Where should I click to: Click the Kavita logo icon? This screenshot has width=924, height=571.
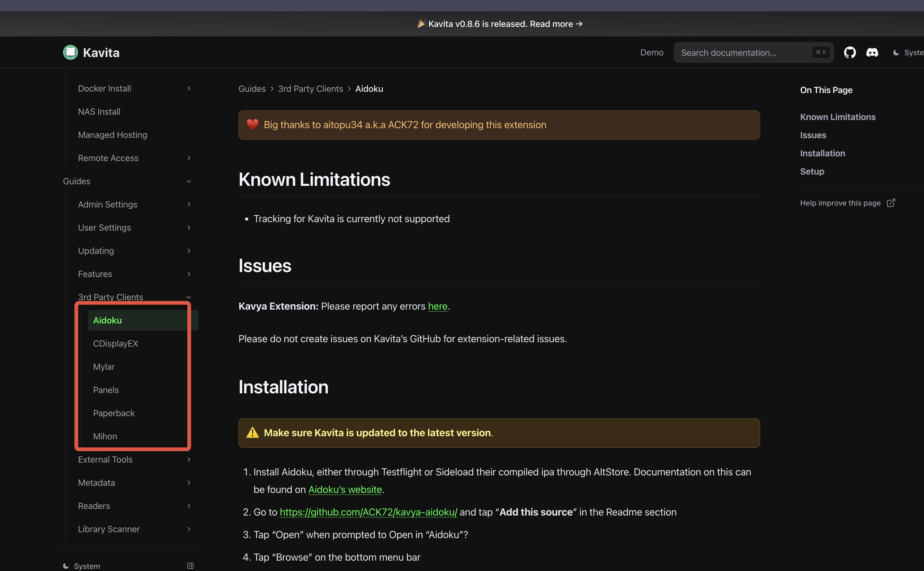(71, 52)
